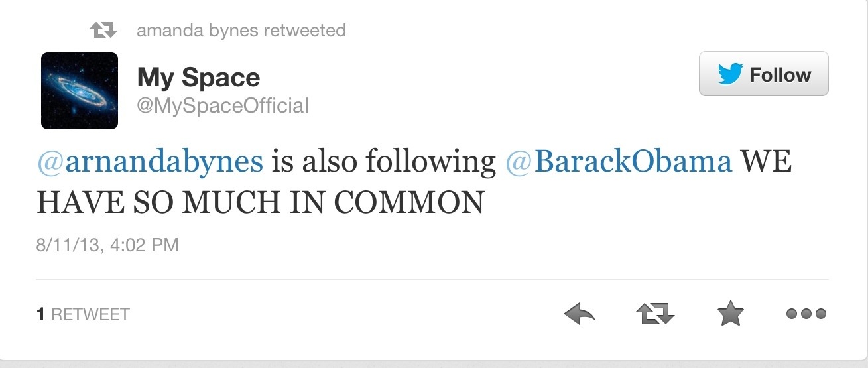The width and height of the screenshot is (868, 368).
Task: Click the small retweet icon above the avatar
Action: (x=103, y=31)
